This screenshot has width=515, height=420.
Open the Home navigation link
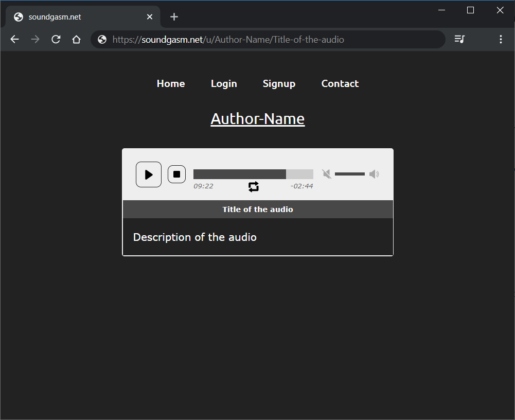[171, 83]
